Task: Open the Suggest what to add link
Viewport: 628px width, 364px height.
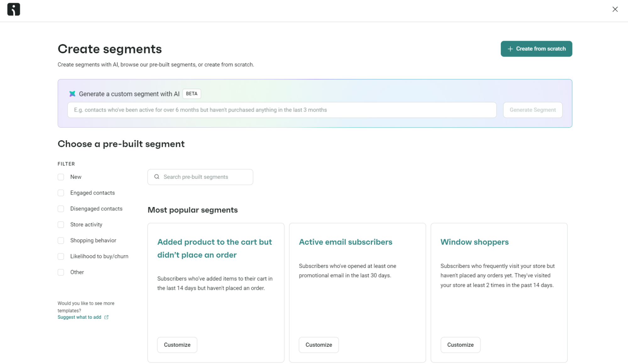Action: [x=79, y=317]
